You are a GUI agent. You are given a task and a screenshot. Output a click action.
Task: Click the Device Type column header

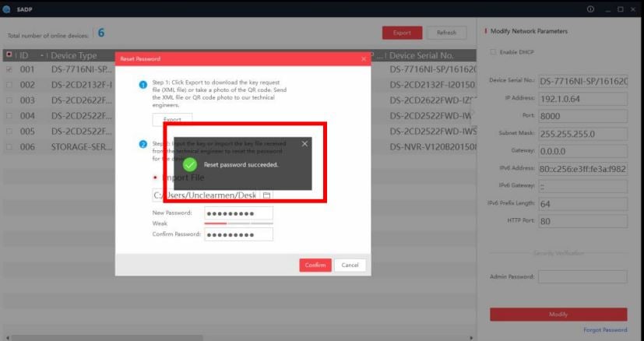tap(74, 56)
